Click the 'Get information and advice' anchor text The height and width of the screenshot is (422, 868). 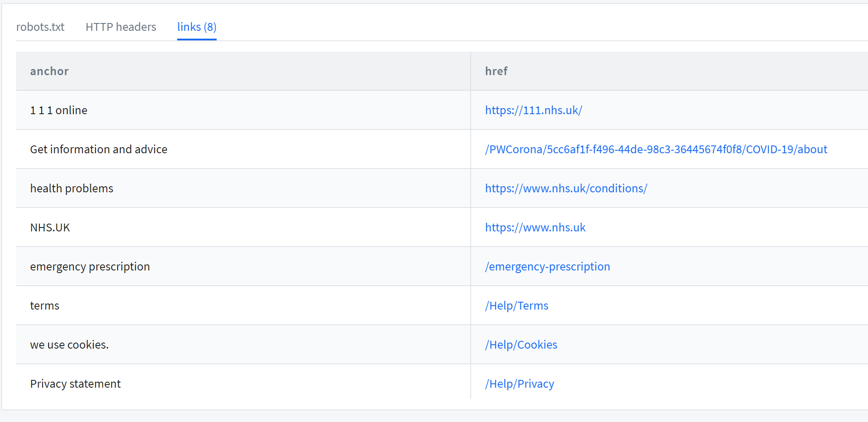99,149
